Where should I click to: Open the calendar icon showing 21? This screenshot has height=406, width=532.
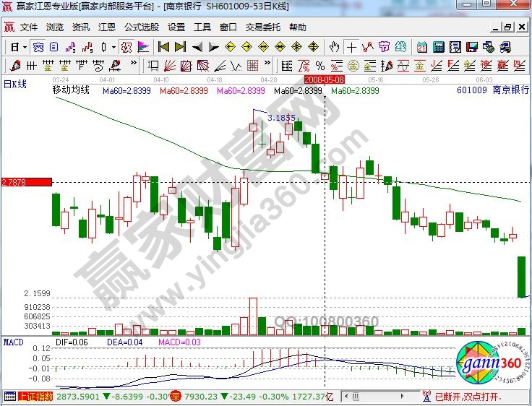[421, 47]
